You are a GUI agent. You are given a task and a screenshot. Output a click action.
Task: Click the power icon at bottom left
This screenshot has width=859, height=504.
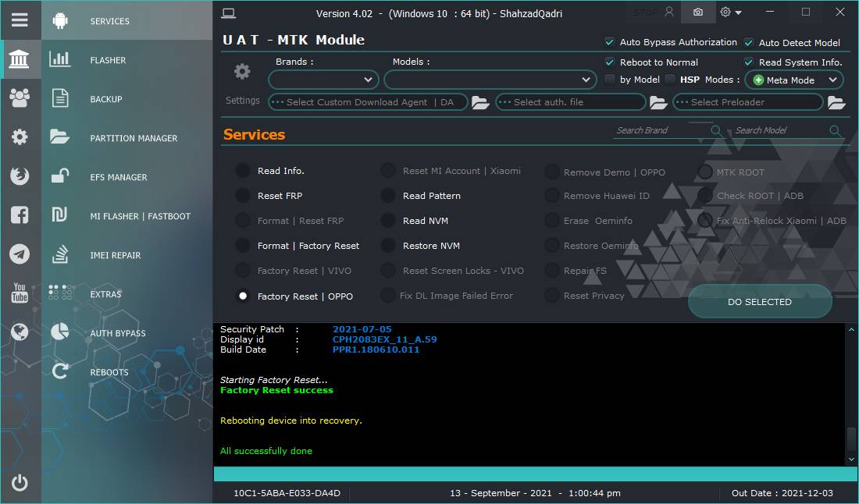coord(20,483)
